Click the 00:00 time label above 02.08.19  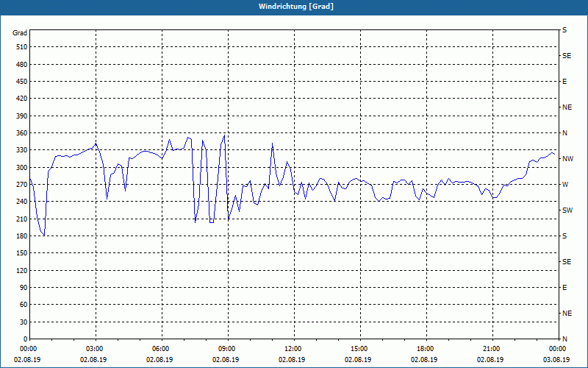[29, 349]
